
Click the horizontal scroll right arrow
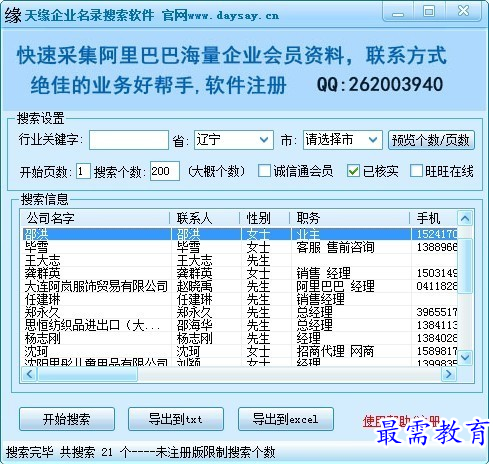pyautogui.click(x=449, y=374)
